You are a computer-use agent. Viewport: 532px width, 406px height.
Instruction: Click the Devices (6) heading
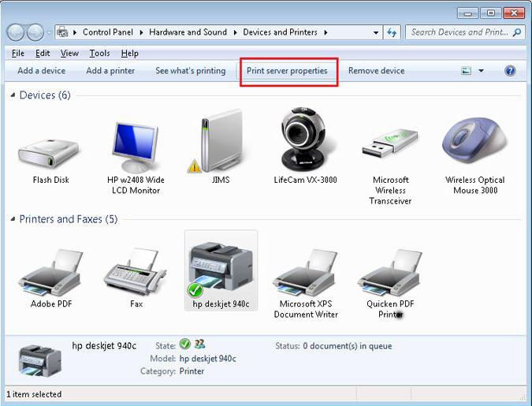45,95
